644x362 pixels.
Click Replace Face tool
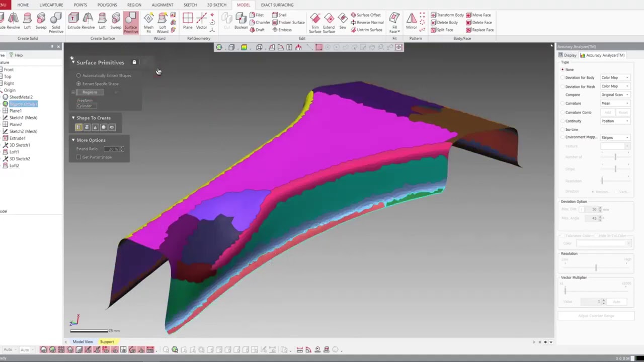coord(480,30)
